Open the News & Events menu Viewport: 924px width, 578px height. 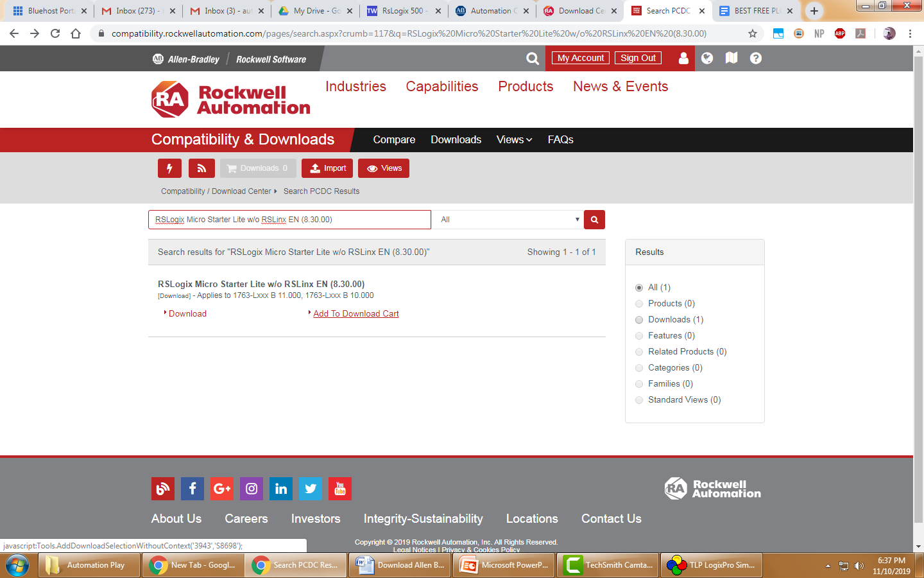620,87
